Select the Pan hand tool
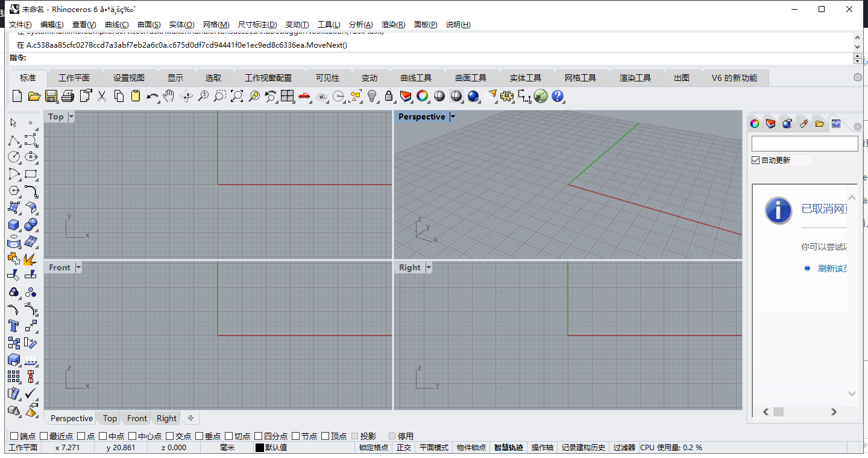Viewport: 868px width, 458px height. point(169,96)
